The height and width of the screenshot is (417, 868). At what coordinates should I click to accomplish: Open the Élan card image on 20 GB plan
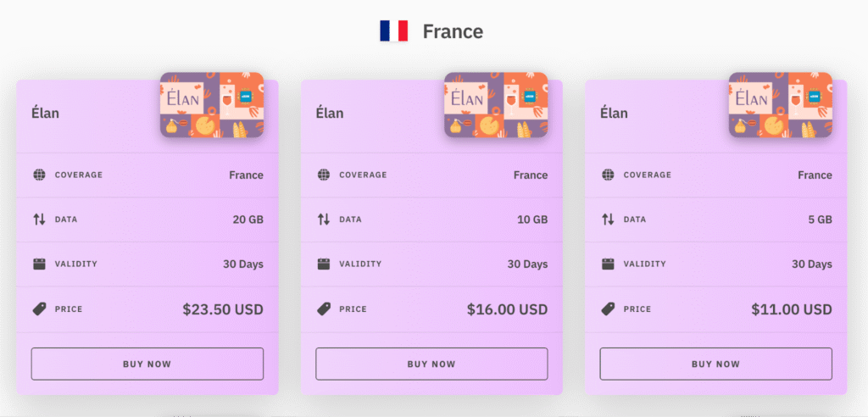click(x=212, y=104)
